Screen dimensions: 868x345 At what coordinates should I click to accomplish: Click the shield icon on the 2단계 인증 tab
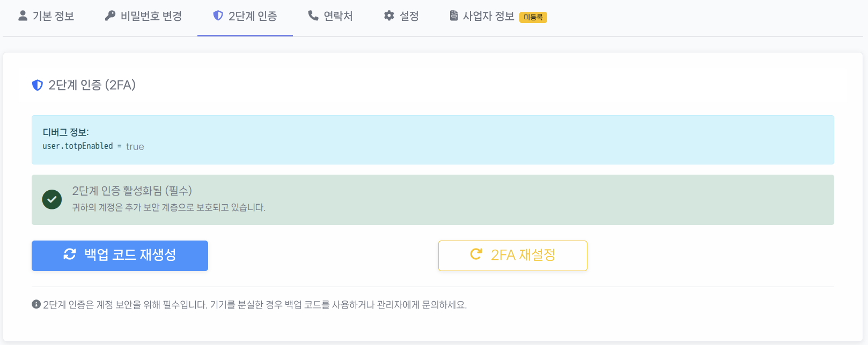pyautogui.click(x=217, y=16)
